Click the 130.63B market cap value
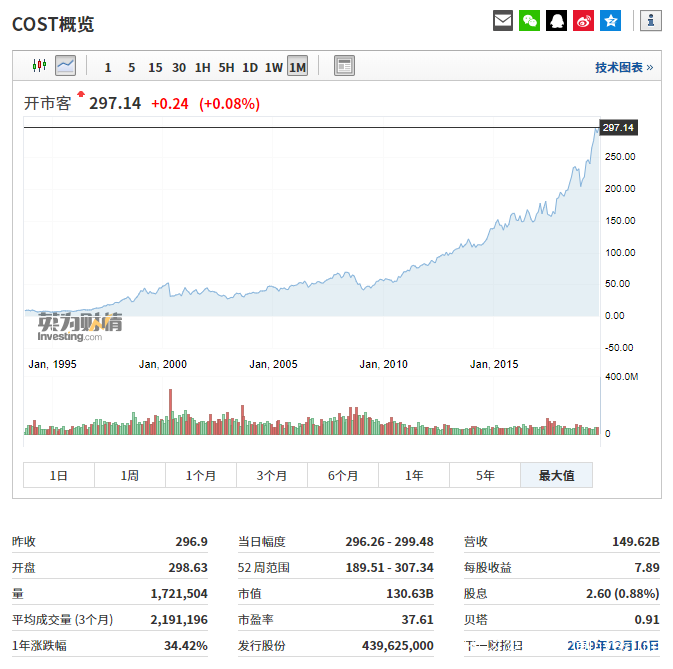This screenshot has width=673, height=669. point(410,594)
